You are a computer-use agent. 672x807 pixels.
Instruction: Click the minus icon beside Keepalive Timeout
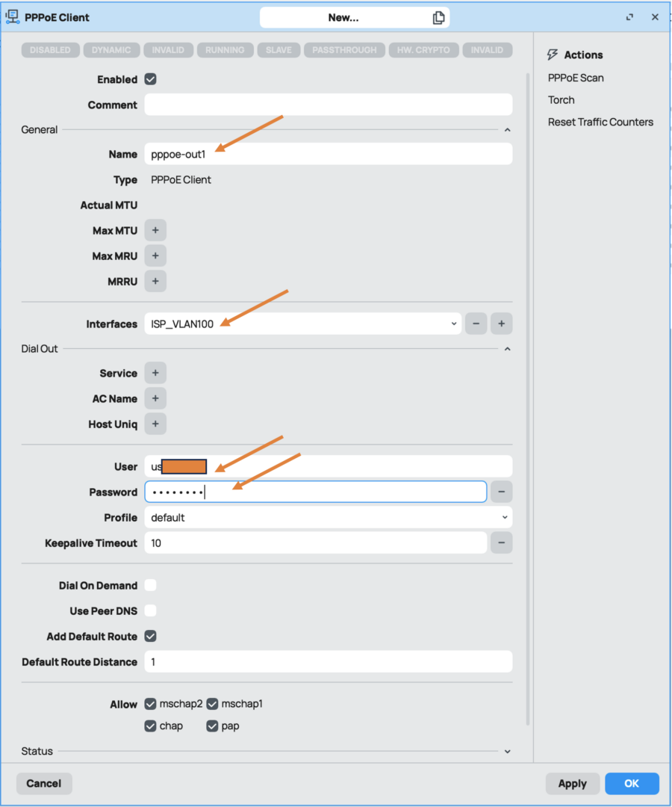(500, 542)
